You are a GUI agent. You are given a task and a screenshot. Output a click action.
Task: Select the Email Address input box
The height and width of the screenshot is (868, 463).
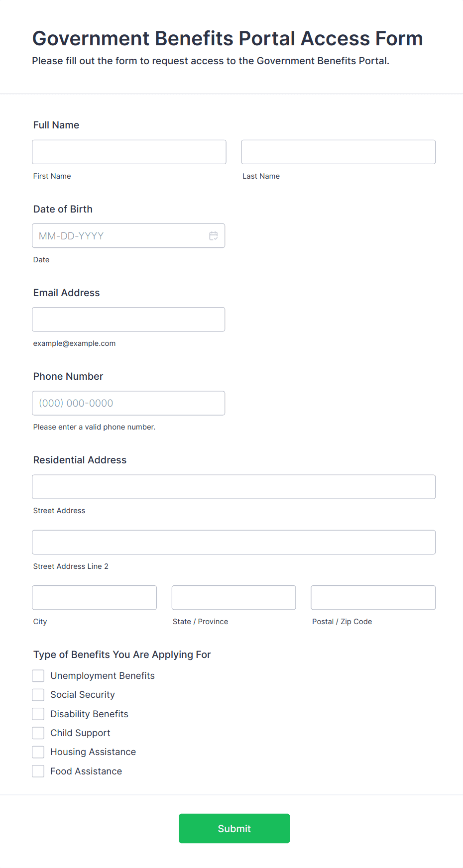point(128,319)
